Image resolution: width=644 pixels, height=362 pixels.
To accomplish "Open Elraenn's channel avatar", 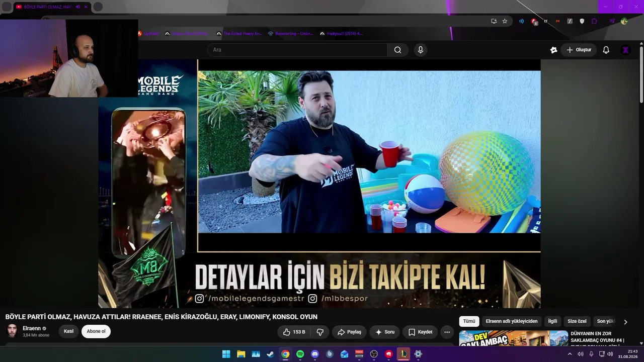I will (x=12, y=331).
